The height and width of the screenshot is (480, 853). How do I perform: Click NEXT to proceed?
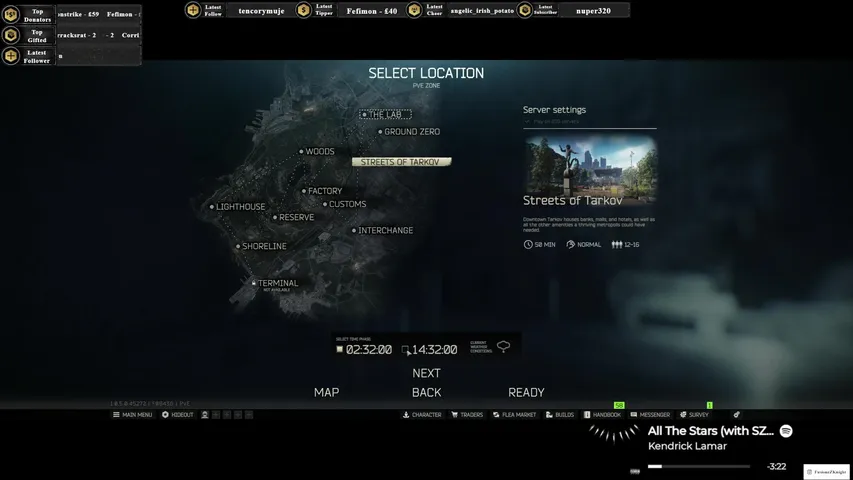(426, 373)
